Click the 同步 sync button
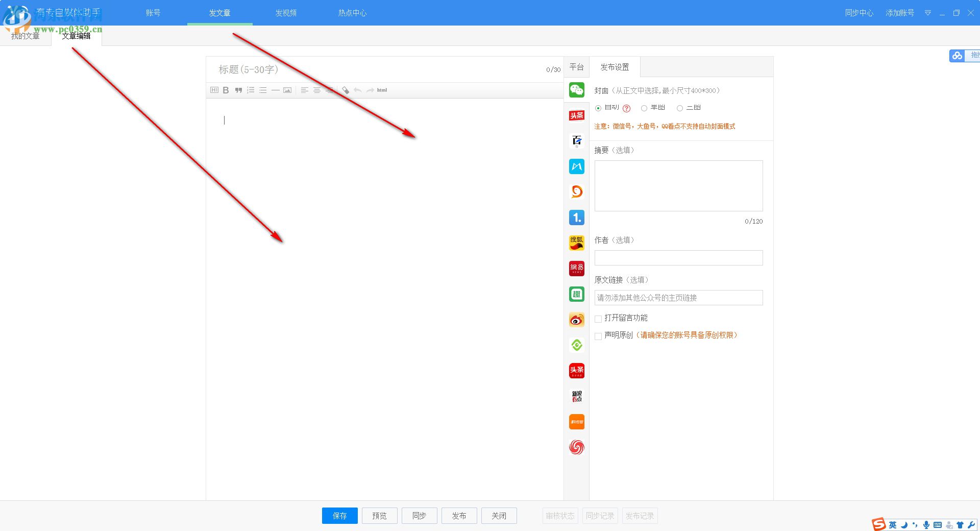 coord(420,516)
